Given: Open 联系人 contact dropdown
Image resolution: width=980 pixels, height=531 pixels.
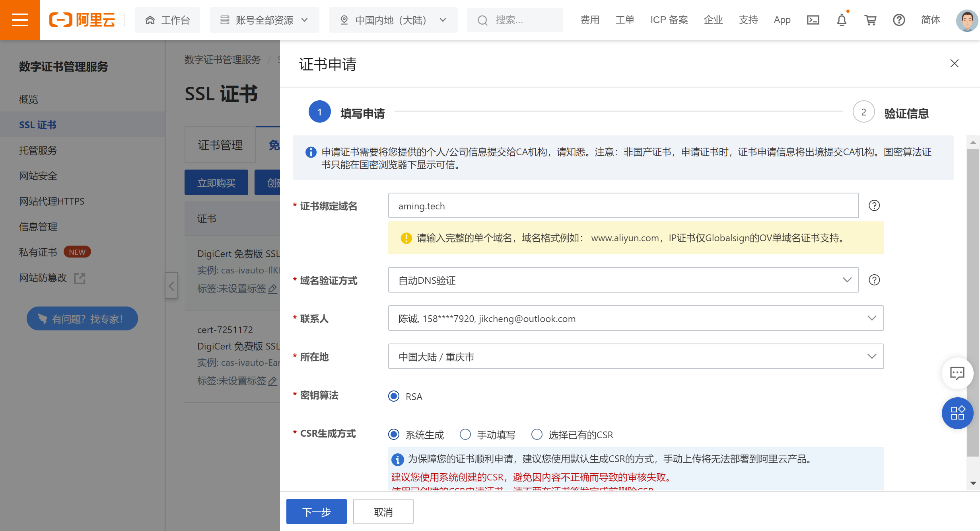Looking at the screenshot, I should pos(636,318).
